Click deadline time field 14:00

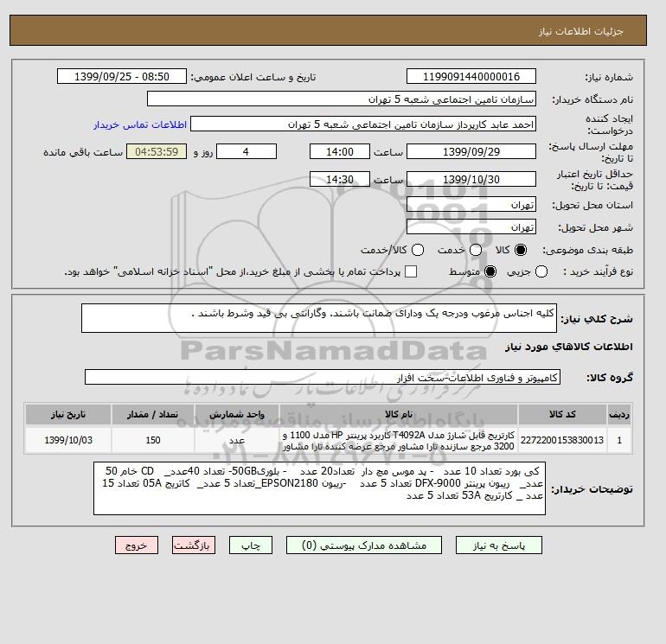tap(340, 151)
